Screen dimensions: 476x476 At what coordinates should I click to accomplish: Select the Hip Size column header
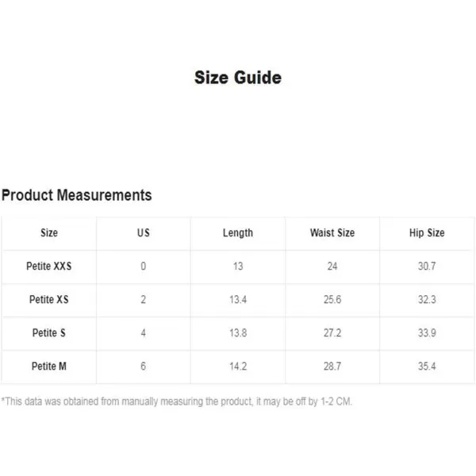point(427,232)
